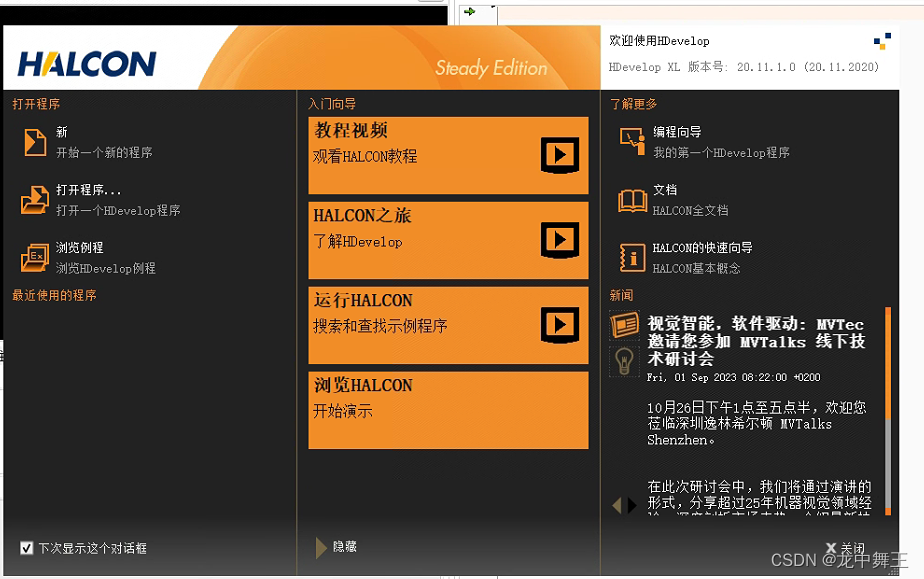Click the green arrow toolbar icon behind dialog

tap(470, 11)
